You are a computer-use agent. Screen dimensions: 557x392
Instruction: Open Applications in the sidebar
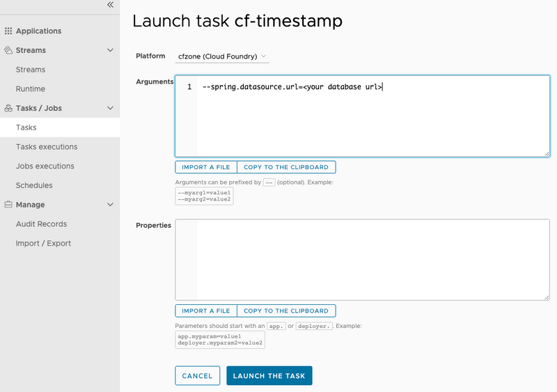coord(38,31)
